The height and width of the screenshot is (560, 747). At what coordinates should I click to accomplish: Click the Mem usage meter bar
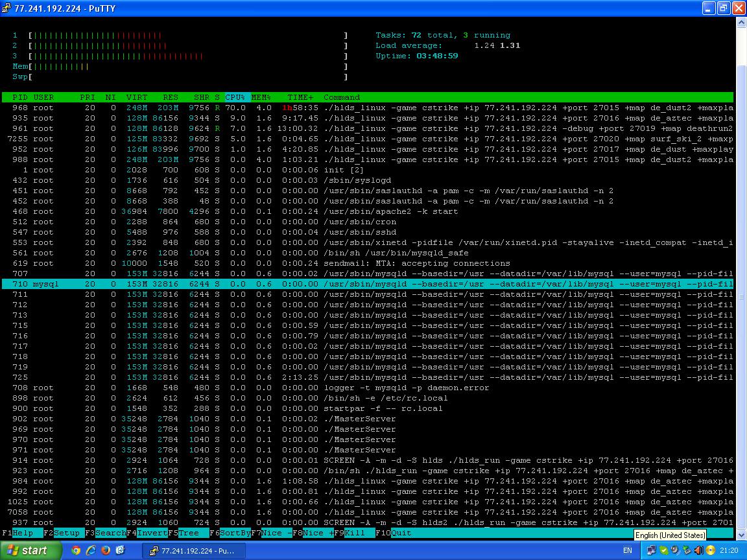(188, 67)
